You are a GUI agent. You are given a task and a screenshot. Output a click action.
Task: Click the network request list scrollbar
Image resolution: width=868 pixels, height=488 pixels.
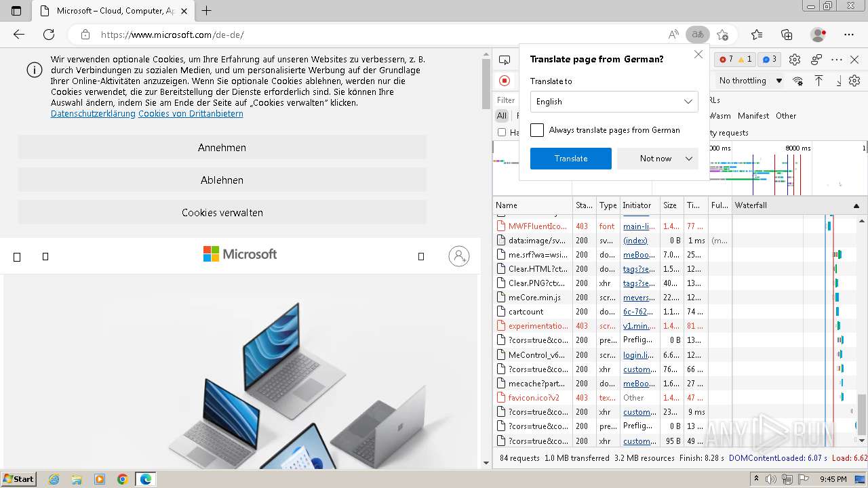863,413
